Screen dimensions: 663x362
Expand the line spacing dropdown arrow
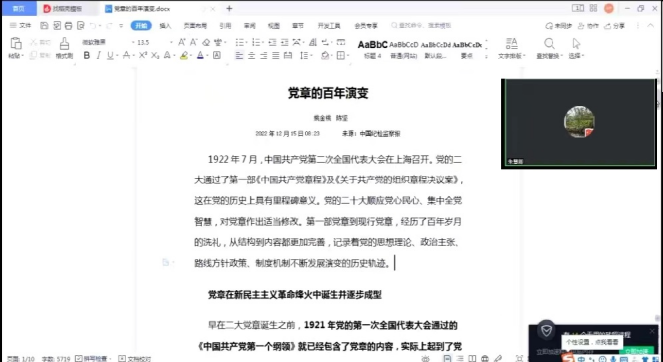[x=312, y=55]
